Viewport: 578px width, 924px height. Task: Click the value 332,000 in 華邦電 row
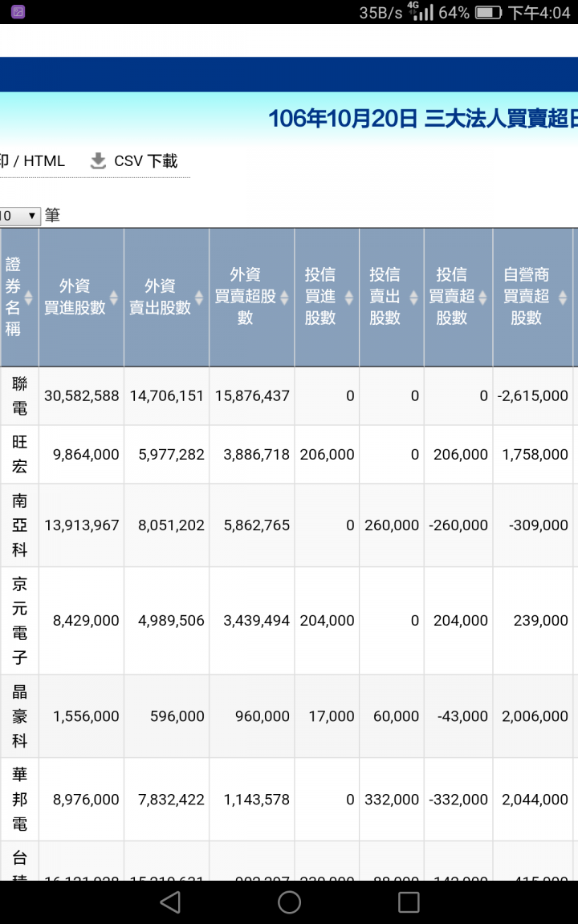[392, 799]
